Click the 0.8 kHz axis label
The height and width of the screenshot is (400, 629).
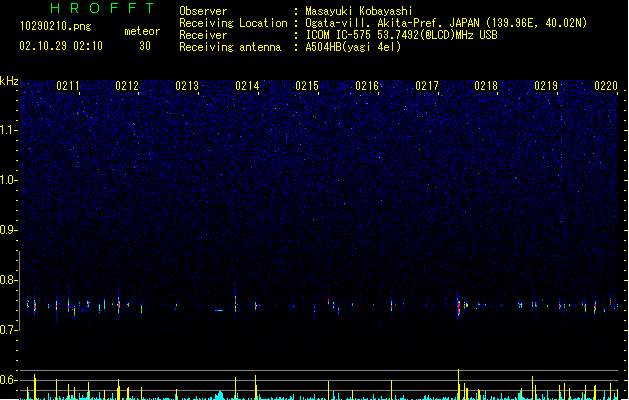point(8,280)
